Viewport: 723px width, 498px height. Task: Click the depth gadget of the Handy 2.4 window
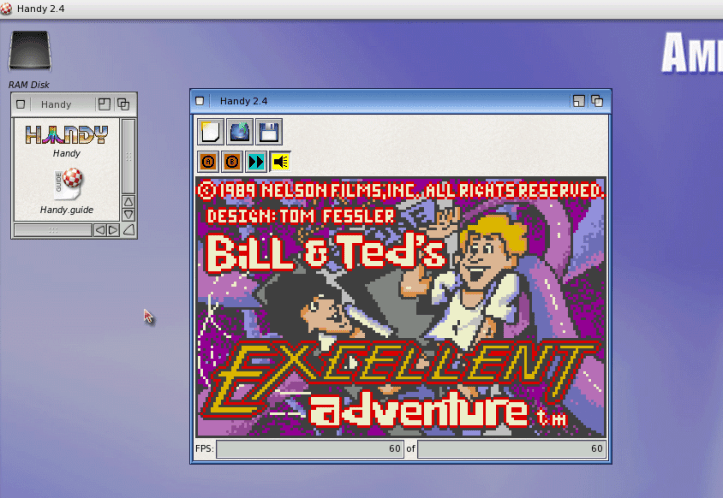click(597, 101)
